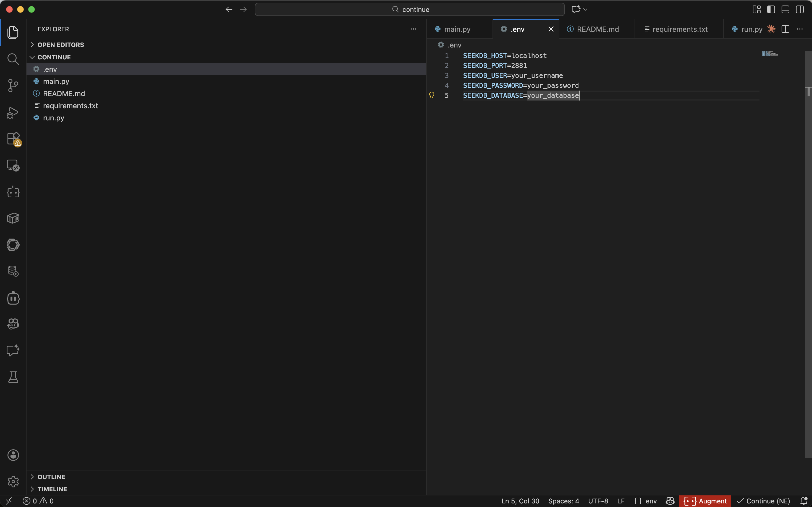Click the Augment status bar button
The width and height of the screenshot is (812, 507).
point(705,501)
